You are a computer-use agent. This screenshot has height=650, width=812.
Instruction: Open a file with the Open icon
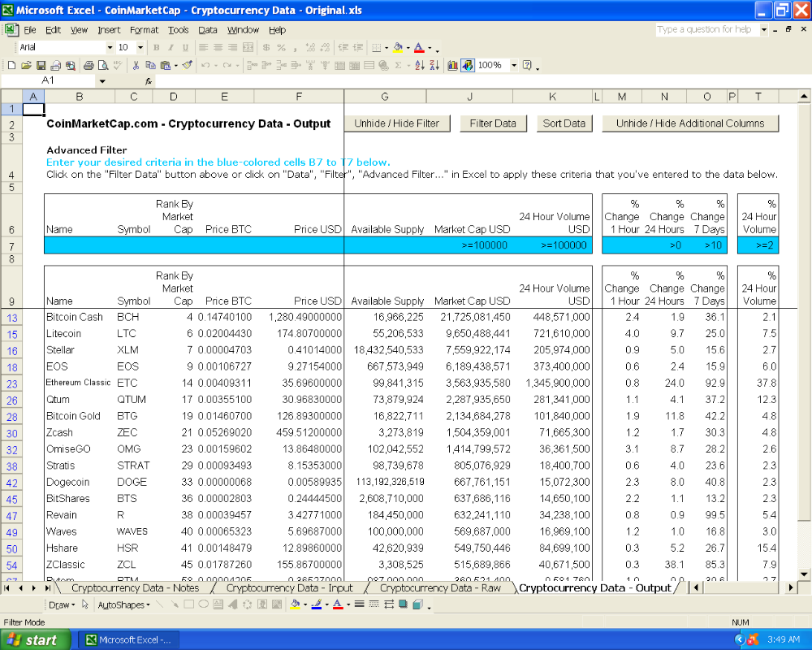point(27,65)
